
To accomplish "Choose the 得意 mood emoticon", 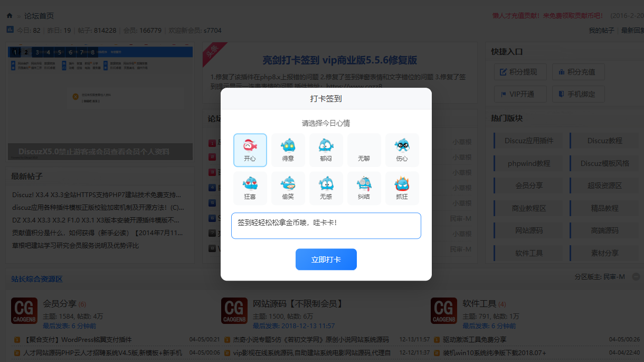I will click(x=288, y=150).
